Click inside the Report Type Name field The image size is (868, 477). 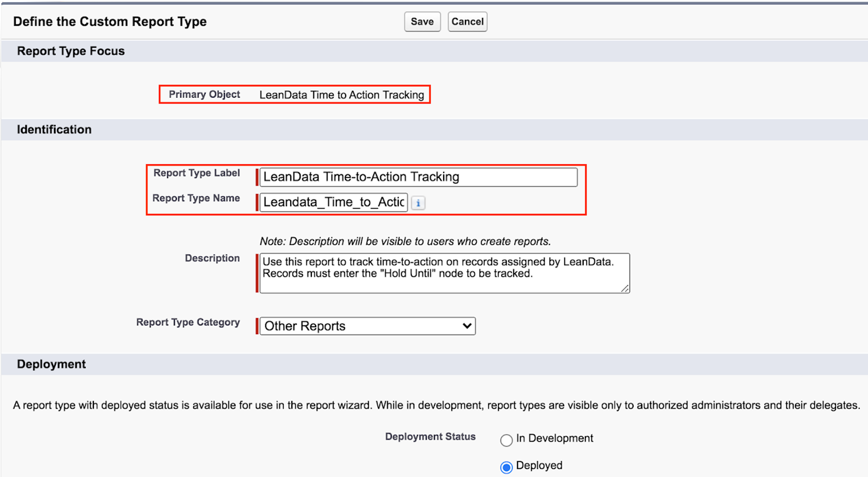tap(333, 202)
